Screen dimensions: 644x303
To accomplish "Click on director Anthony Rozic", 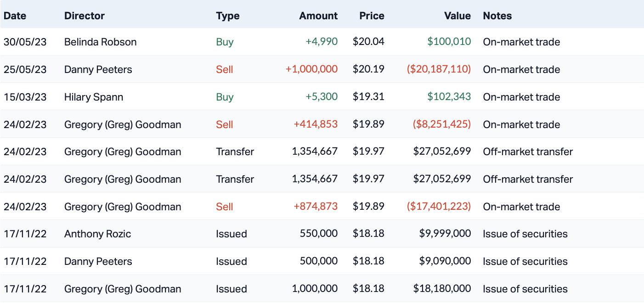I will 98,234.
